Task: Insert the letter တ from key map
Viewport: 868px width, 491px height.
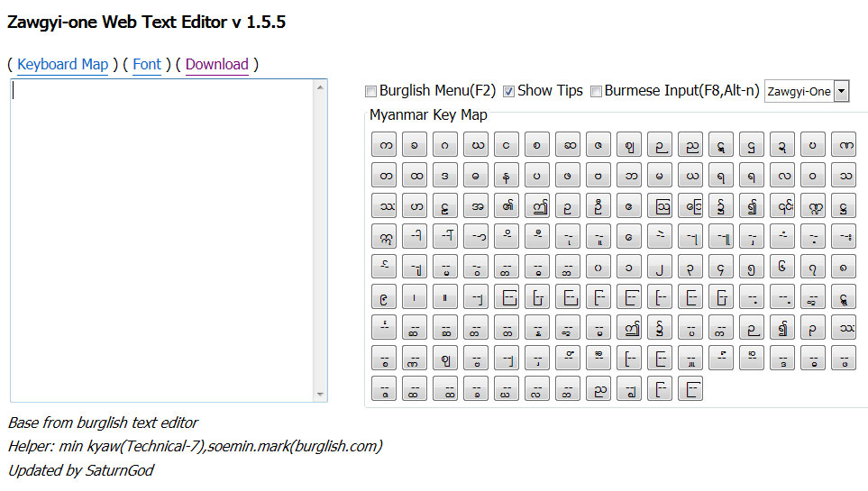Action: coord(384,176)
